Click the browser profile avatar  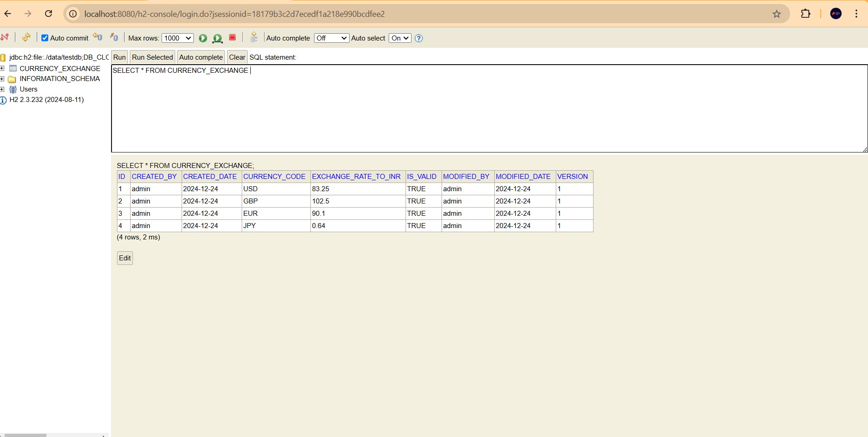836,14
